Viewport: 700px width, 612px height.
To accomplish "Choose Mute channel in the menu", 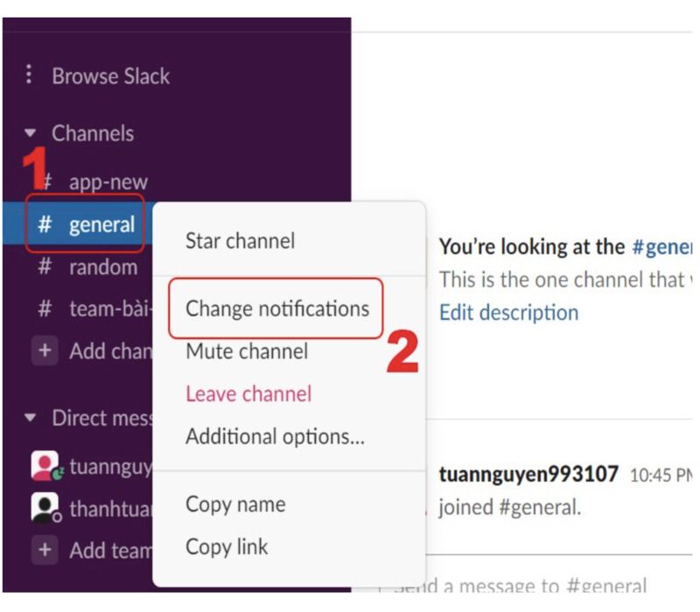I will tap(247, 351).
